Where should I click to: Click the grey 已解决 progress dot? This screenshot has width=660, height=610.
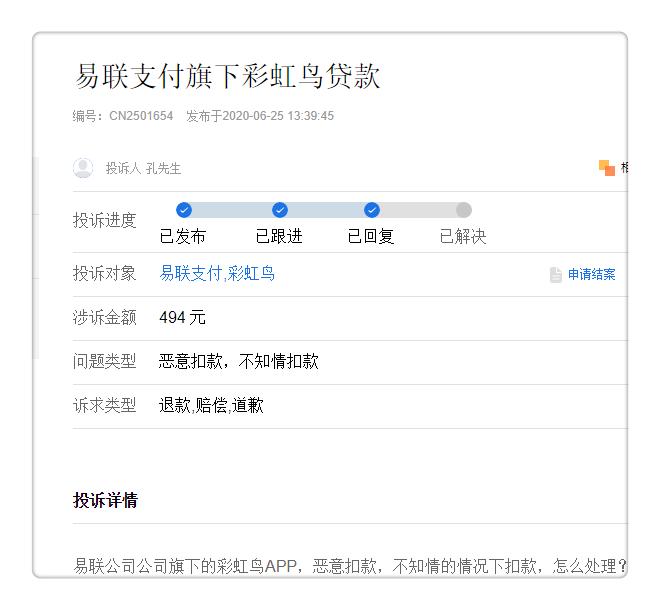tap(464, 210)
